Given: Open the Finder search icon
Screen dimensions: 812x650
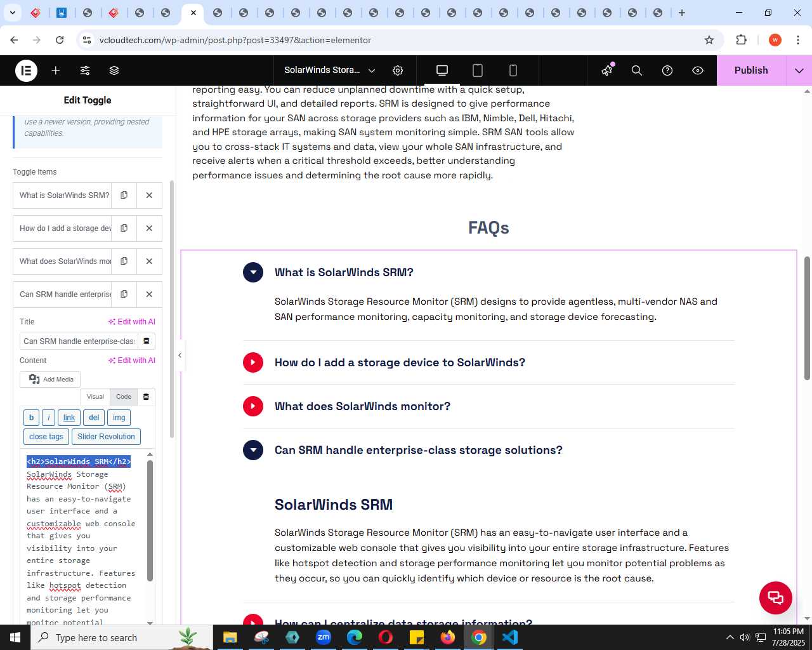Looking at the screenshot, I should click(x=637, y=70).
